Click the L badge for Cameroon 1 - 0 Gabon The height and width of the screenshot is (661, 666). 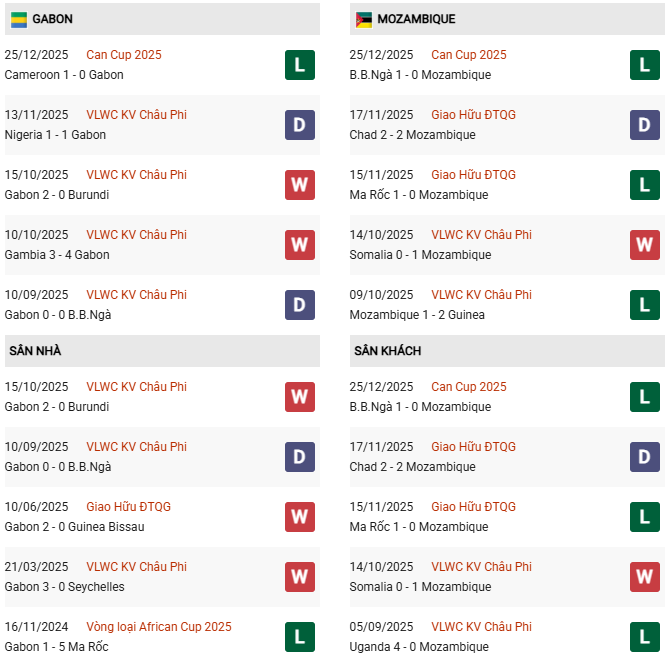coord(299,65)
